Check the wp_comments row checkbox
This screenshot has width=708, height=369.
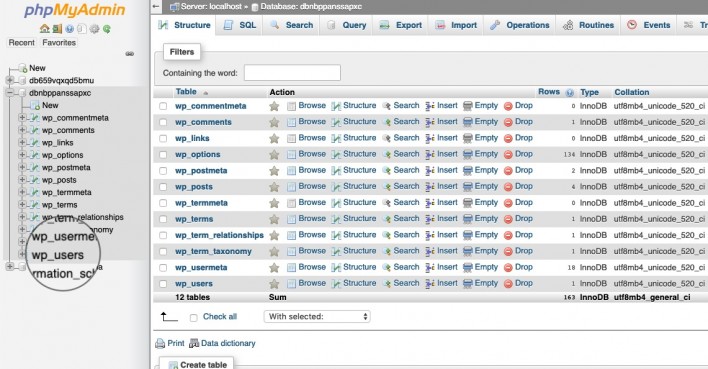point(163,122)
